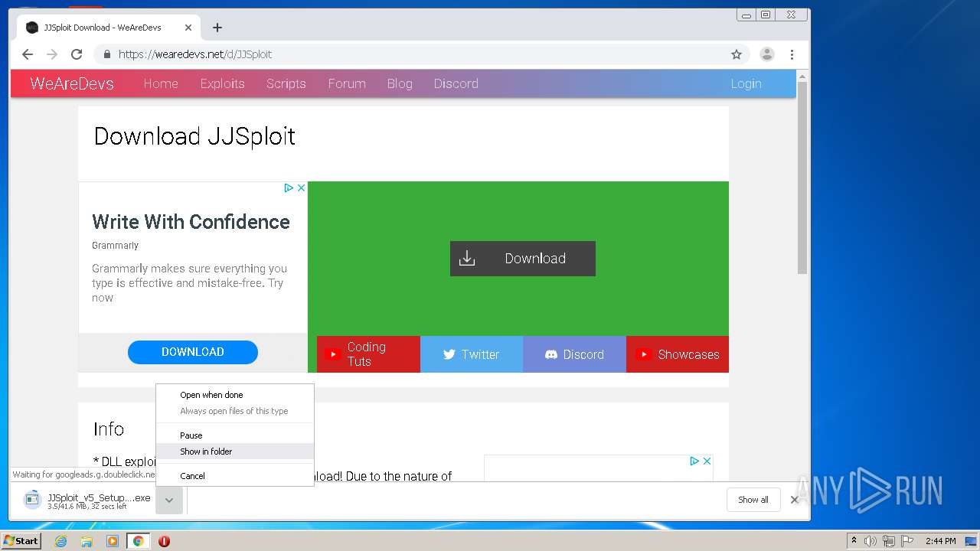Click the Chrome icon in taskbar
Image resolution: width=980 pixels, height=551 pixels.
[x=138, y=541]
